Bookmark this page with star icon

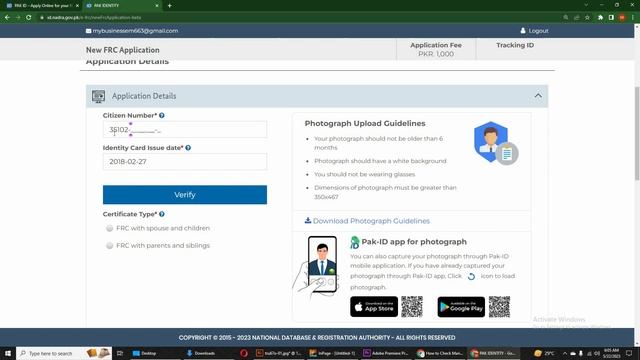click(x=587, y=18)
